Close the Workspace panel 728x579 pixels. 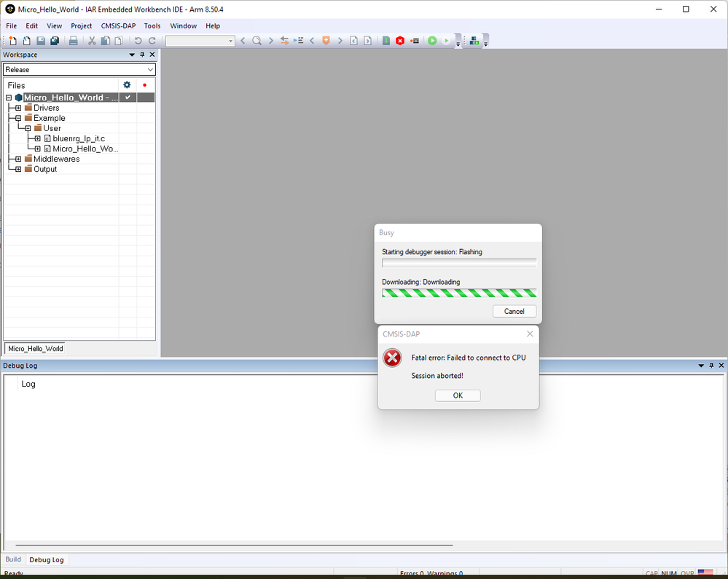tap(152, 55)
